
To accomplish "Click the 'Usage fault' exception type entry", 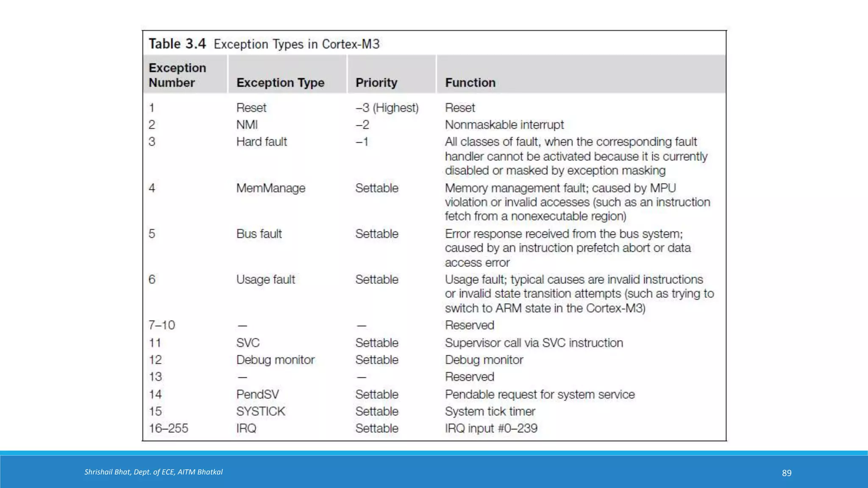I will point(265,280).
